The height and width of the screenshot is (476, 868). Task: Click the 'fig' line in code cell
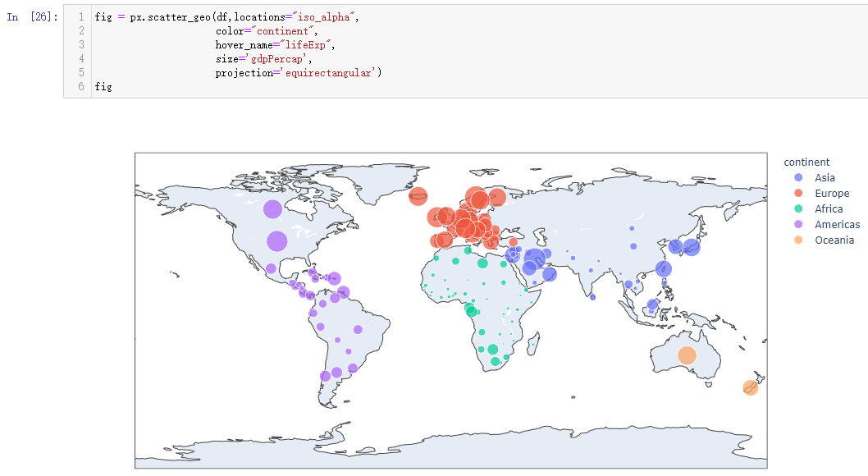click(x=103, y=86)
